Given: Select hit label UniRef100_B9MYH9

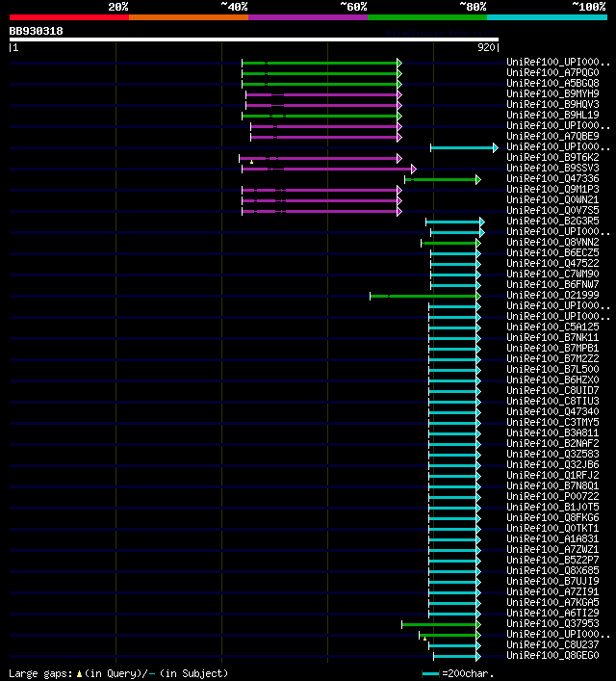Looking at the screenshot, I should pyautogui.click(x=552, y=93).
